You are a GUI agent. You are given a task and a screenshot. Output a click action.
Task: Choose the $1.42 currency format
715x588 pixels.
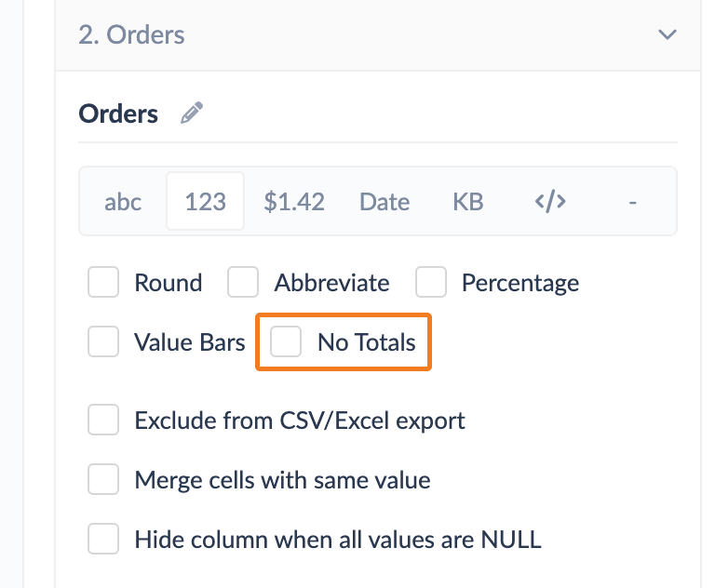point(294,201)
